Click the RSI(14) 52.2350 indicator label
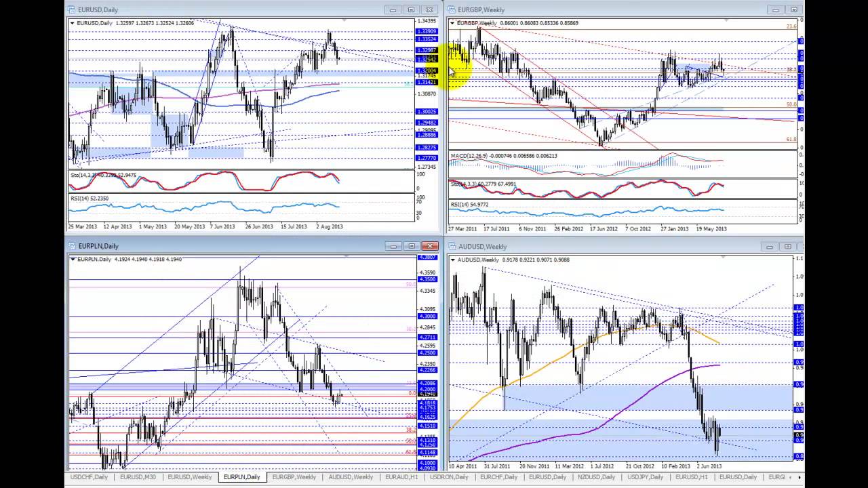The height and width of the screenshot is (488, 868). [89, 199]
